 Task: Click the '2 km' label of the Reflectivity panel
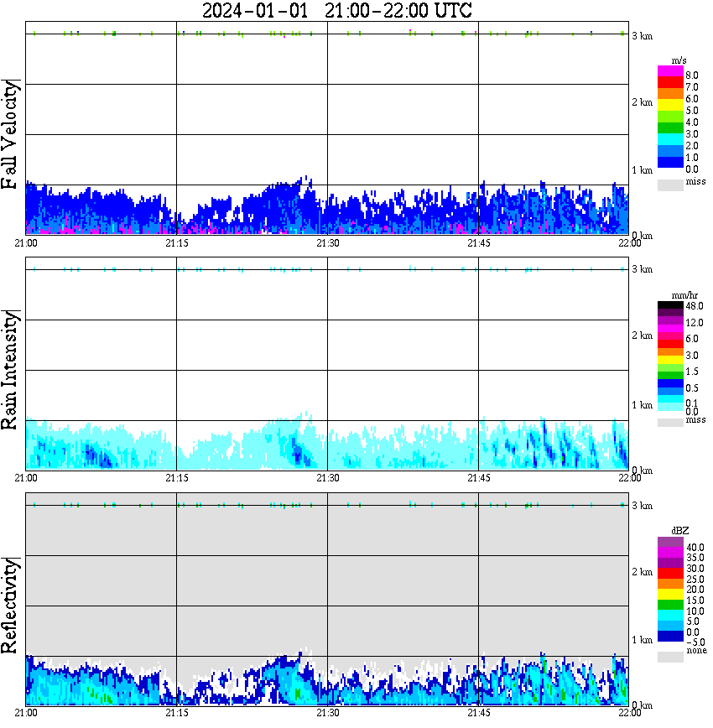coord(642,572)
